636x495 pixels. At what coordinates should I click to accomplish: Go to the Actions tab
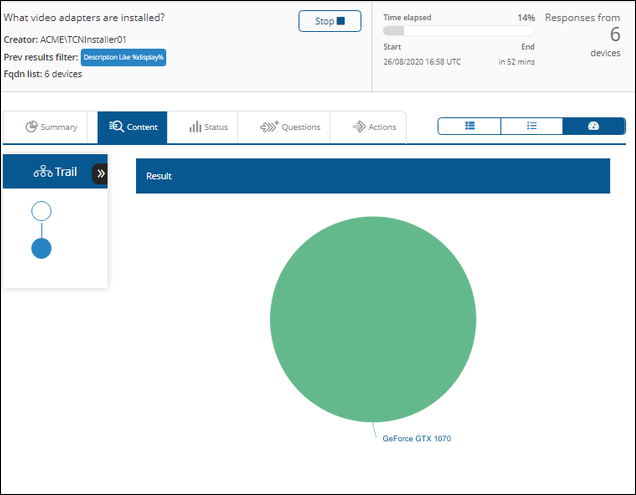pos(374,127)
